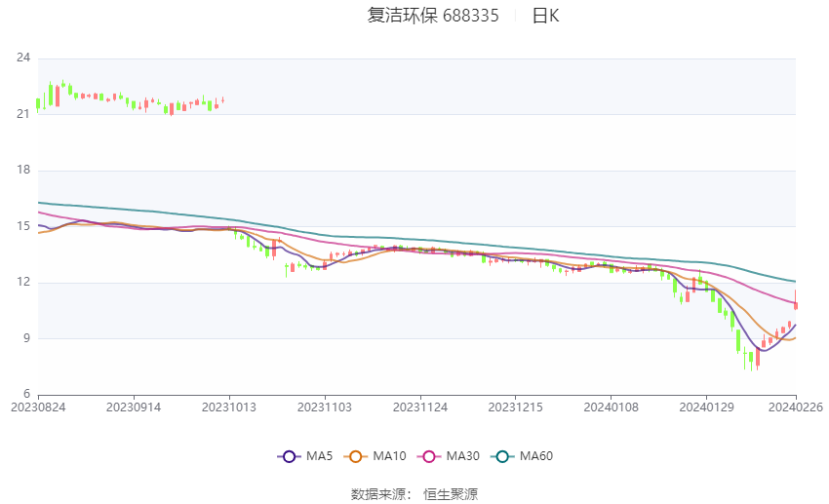Click the x-axis date 20240108

[612, 407]
